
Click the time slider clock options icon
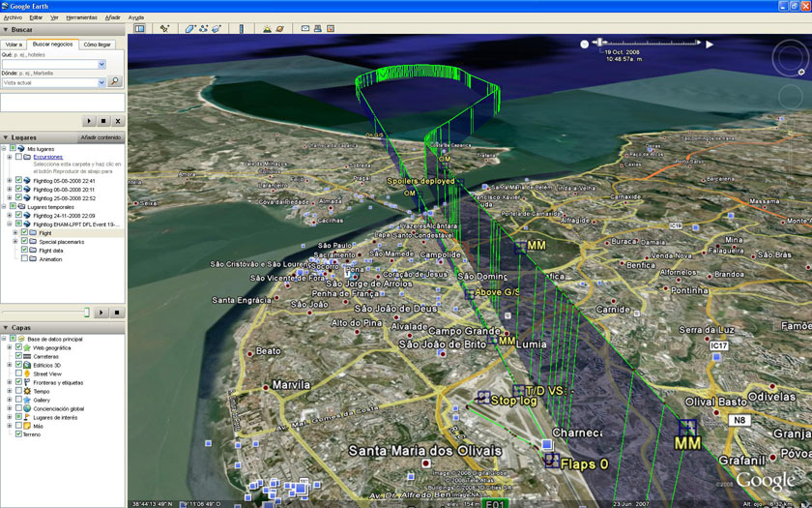coord(585,45)
